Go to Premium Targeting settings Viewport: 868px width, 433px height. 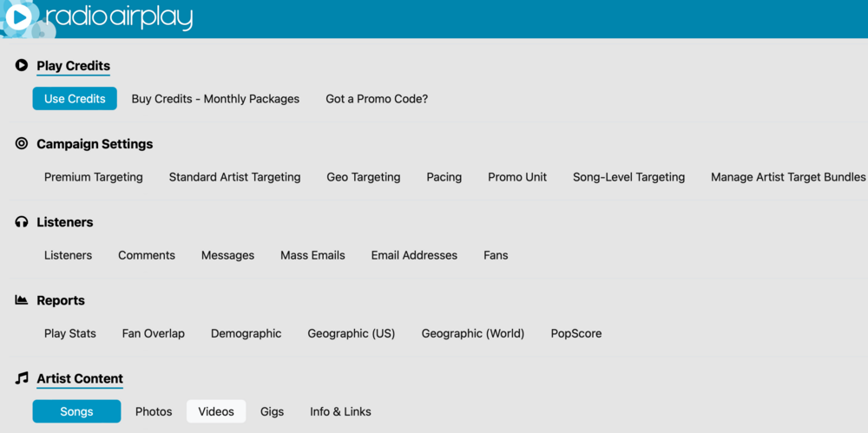coord(94,177)
